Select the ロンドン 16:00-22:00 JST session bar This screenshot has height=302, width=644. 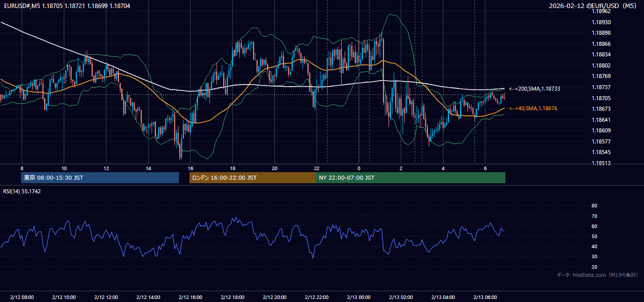[252, 178]
